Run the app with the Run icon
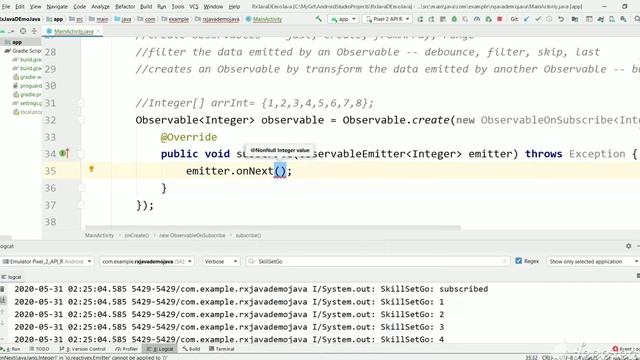 click(x=420, y=19)
